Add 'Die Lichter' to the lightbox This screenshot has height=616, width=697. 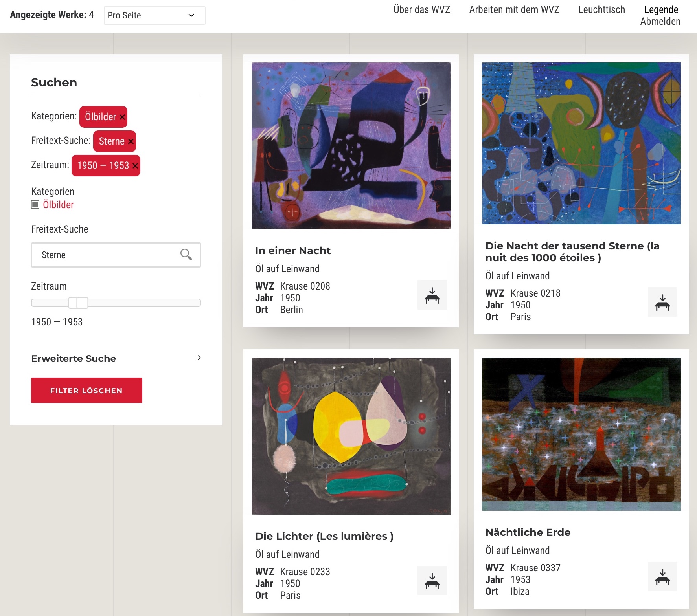pos(432,581)
